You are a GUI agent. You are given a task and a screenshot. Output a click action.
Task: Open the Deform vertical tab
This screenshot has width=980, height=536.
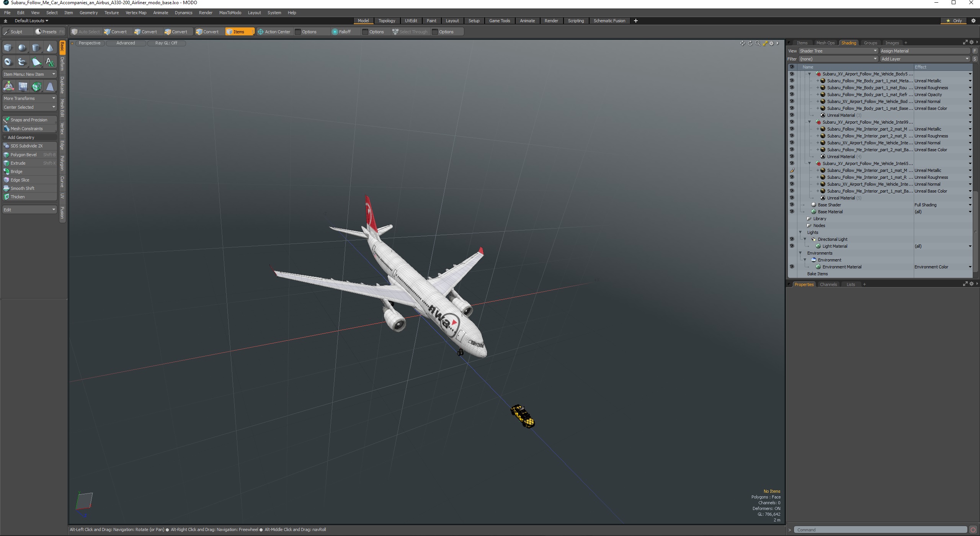62,64
